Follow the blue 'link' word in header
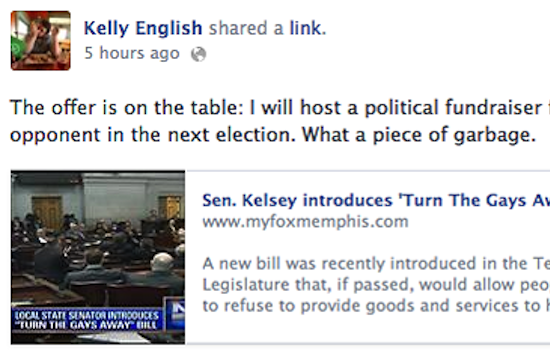The height and width of the screenshot is (360, 550). [x=308, y=28]
